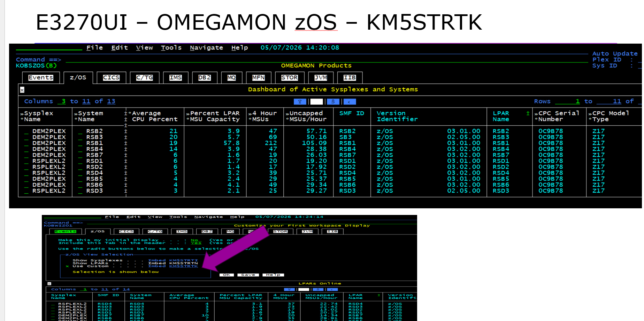This screenshot has width=644, height=321.
Task: Select the z/OS tab in upper window
Action: [78, 77]
